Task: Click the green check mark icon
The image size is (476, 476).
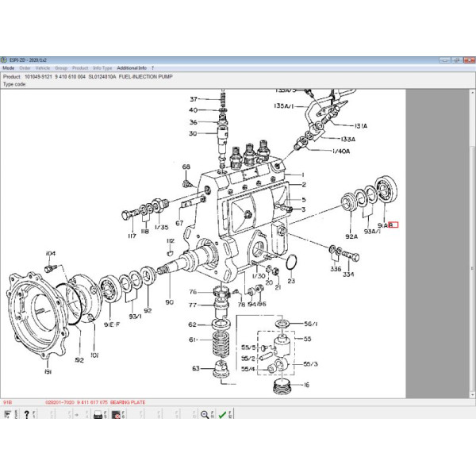Action: (x=222, y=413)
